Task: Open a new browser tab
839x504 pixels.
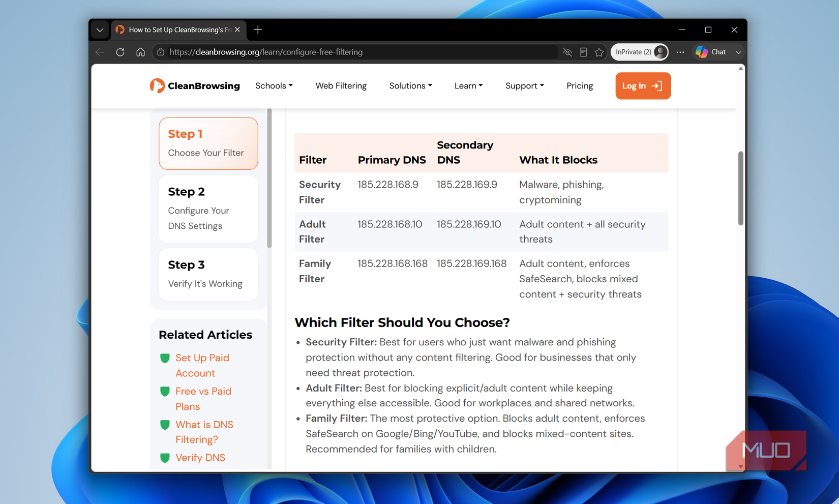Action: [258, 30]
